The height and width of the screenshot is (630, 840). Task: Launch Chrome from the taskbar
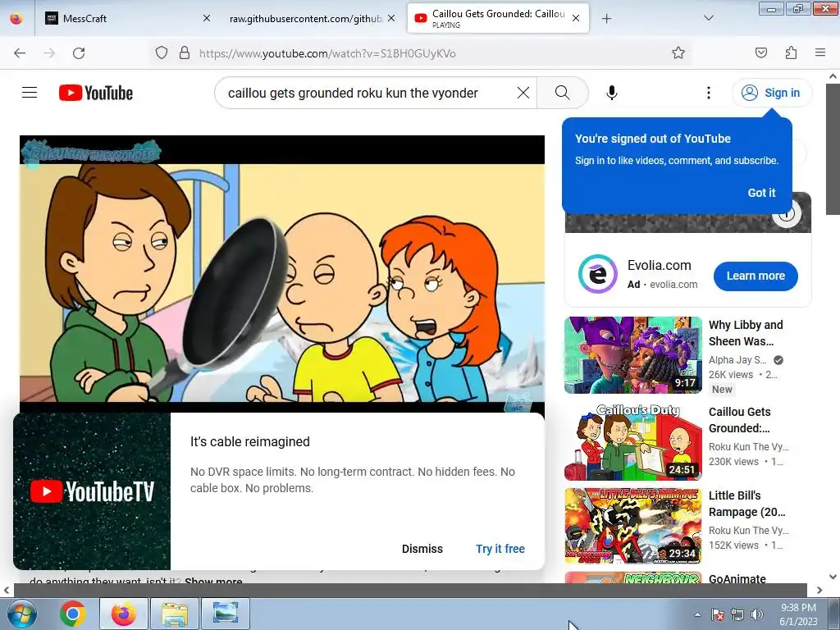pos(73,614)
